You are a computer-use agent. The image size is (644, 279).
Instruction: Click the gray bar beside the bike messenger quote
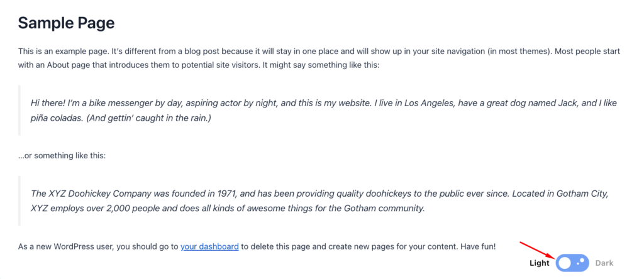click(x=19, y=111)
